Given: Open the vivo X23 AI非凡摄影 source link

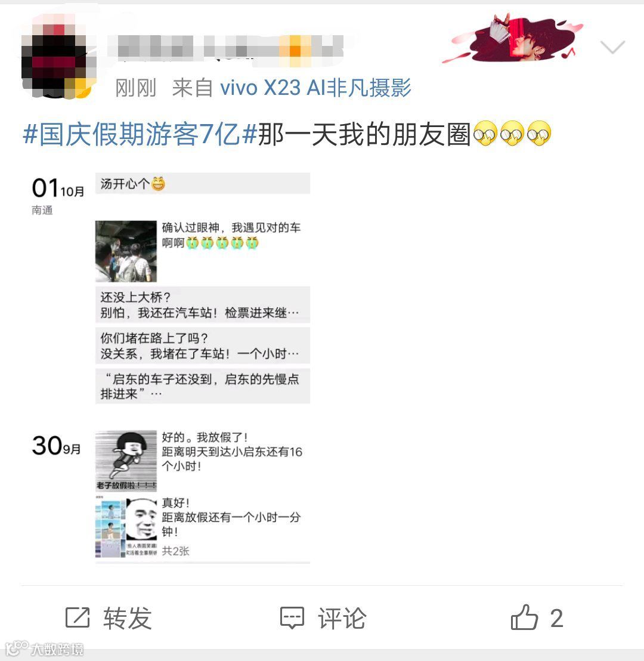Looking at the screenshot, I should coord(315,88).
